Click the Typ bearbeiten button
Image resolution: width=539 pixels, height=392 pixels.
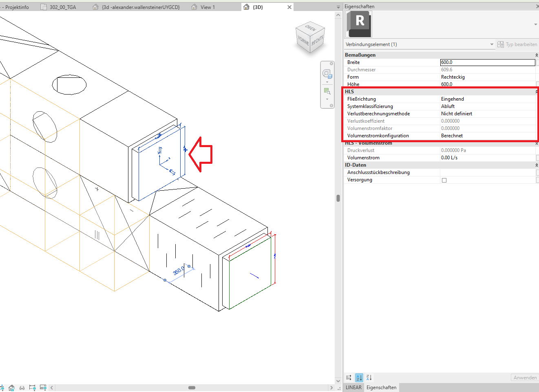[x=517, y=44]
